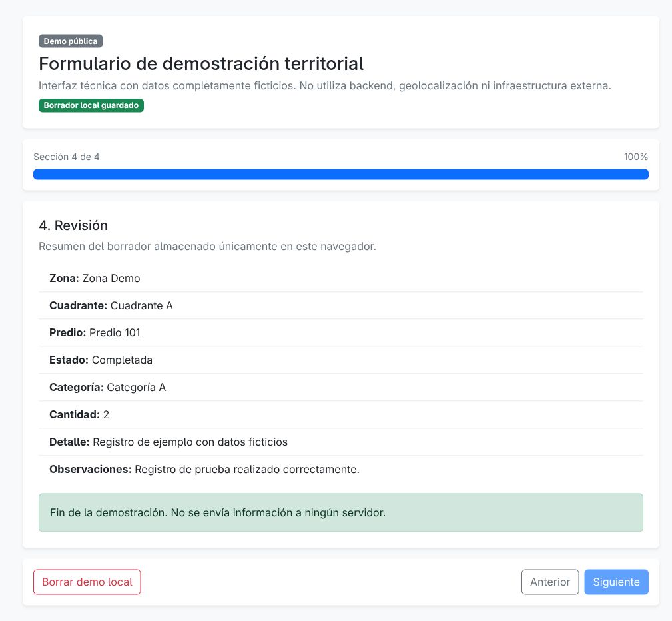
Task: Click the Sección 4 de 4 label
Action: [x=67, y=157]
